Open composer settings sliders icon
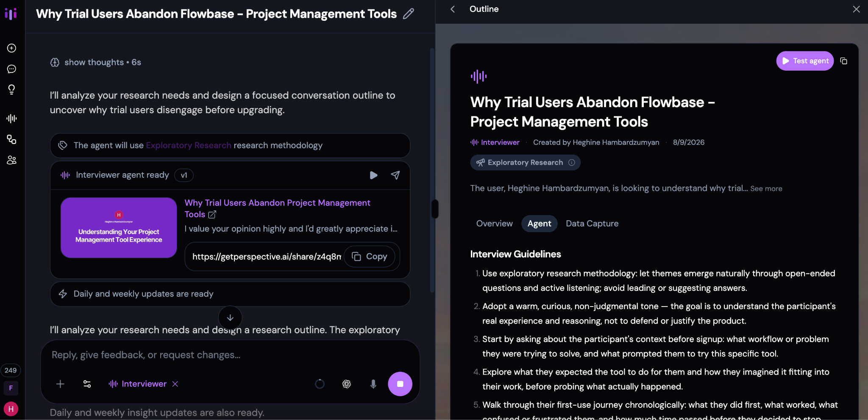This screenshot has height=420, width=868. tap(87, 384)
